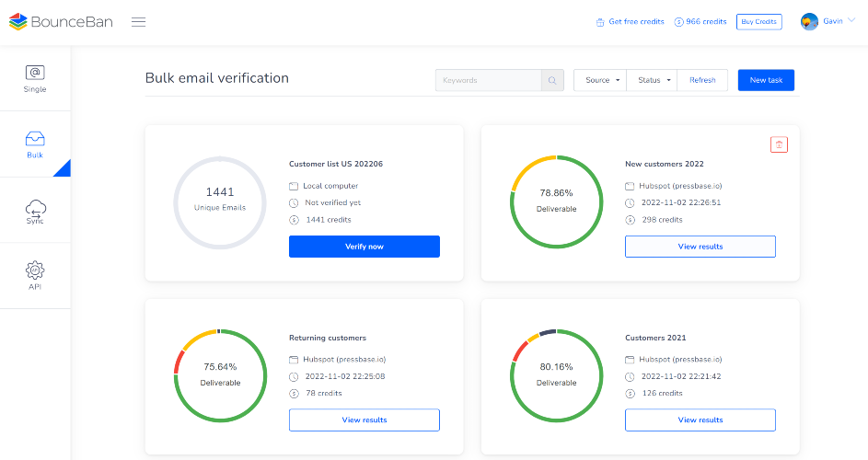868x460 pixels.
Task: Click the search magnifier icon
Action: click(x=552, y=80)
